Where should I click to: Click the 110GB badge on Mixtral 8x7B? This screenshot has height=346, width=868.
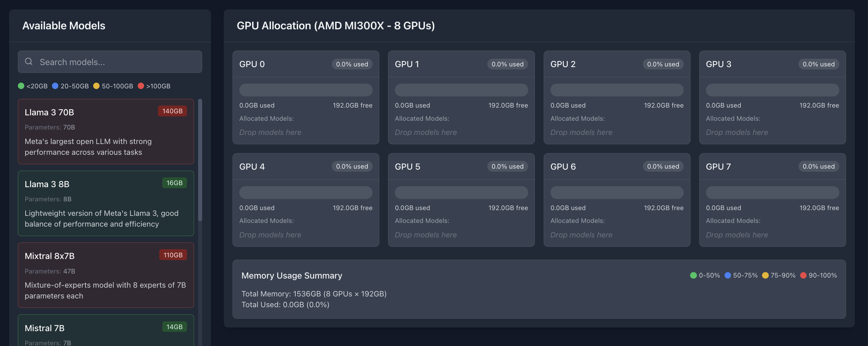(173, 255)
